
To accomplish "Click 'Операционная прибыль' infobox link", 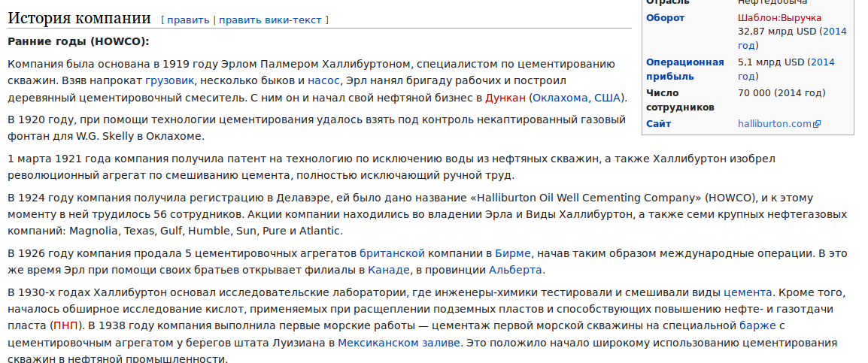I will point(684,69).
